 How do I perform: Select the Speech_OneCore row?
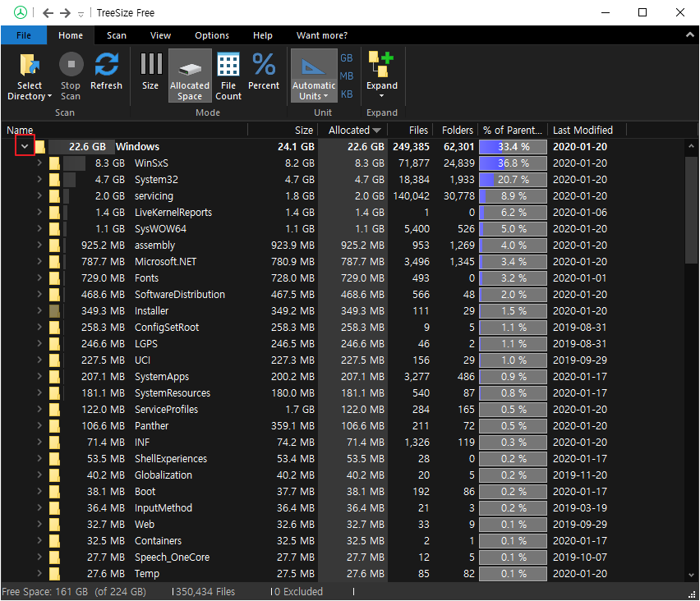[x=343, y=557]
